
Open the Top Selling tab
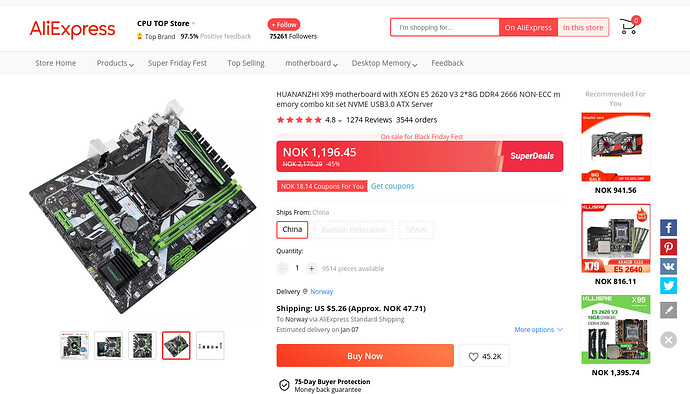(x=246, y=63)
